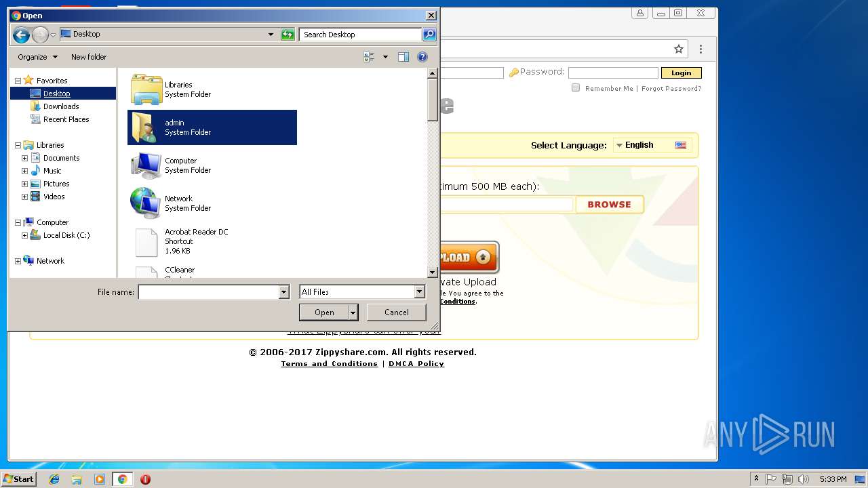Click the Open button
Viewport: 868px width, 488px height.
[324, 312]
